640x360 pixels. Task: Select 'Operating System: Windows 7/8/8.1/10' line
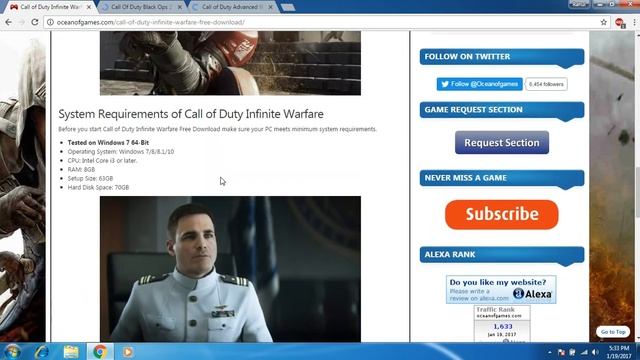[121, 151]
